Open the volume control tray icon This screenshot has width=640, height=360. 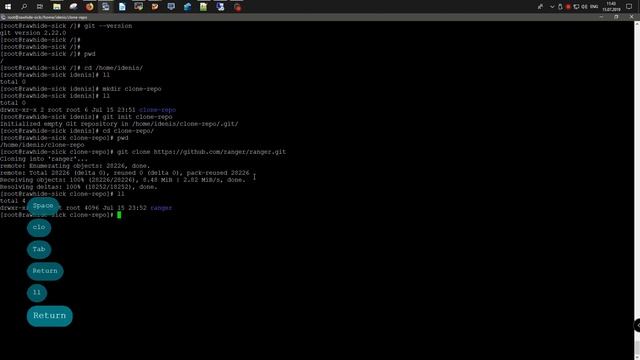pos(584,7)
